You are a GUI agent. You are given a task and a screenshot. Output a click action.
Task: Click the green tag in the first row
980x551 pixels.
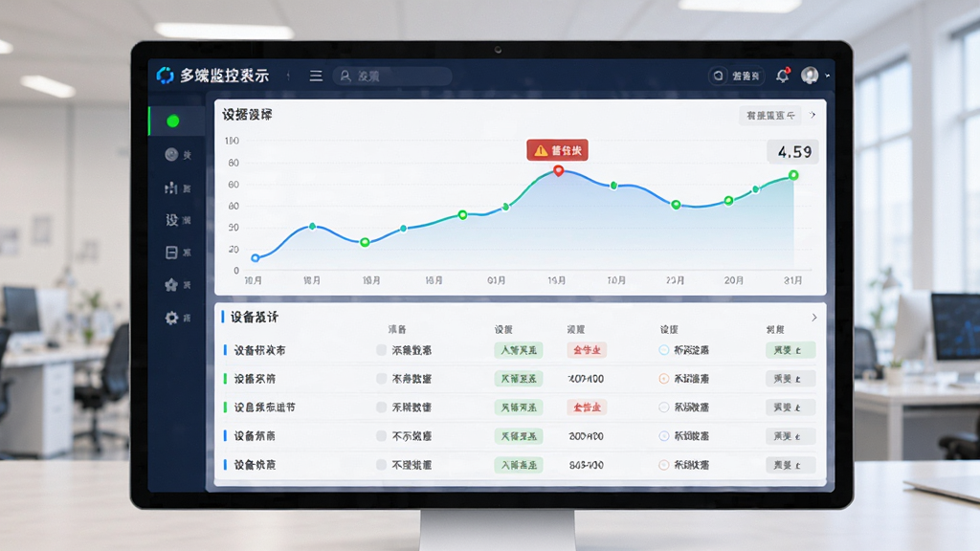click(x=519, y=350)
